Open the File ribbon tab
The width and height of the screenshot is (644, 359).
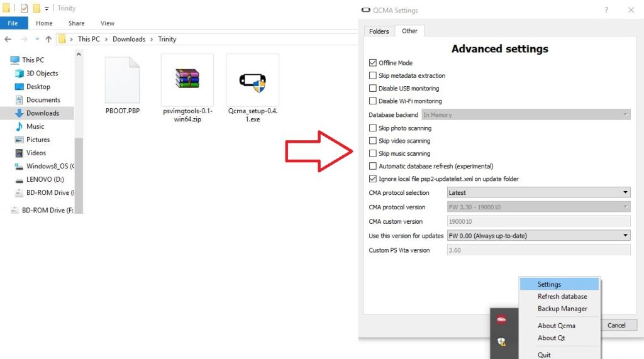[x=13, y=23]
